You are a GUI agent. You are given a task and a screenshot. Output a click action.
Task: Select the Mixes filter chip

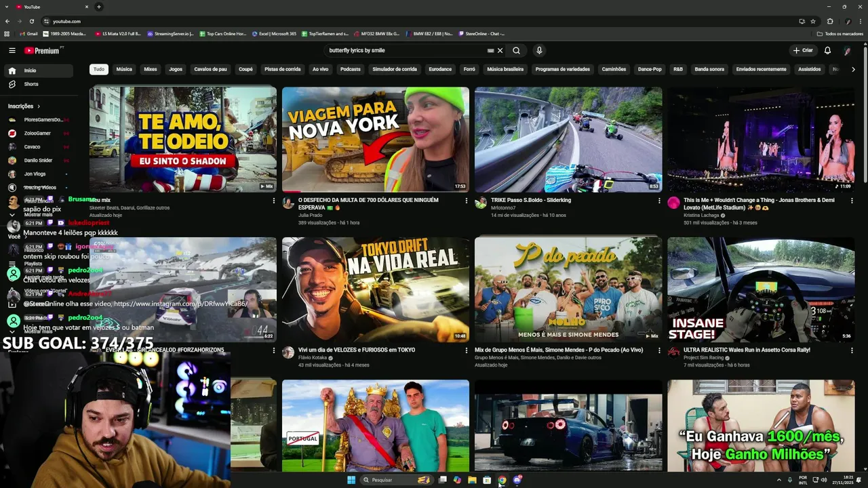[x=151, y=69]
